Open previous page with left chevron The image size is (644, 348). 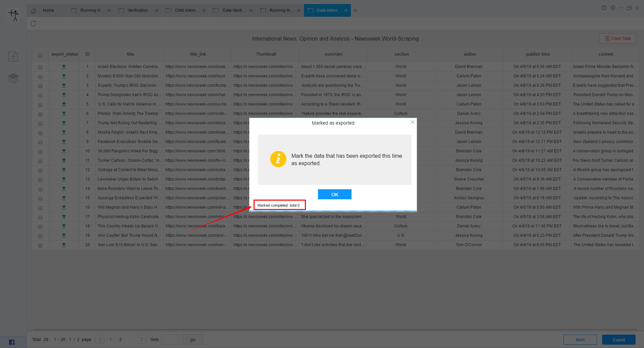pyautogui.click(x=100, y=339)
